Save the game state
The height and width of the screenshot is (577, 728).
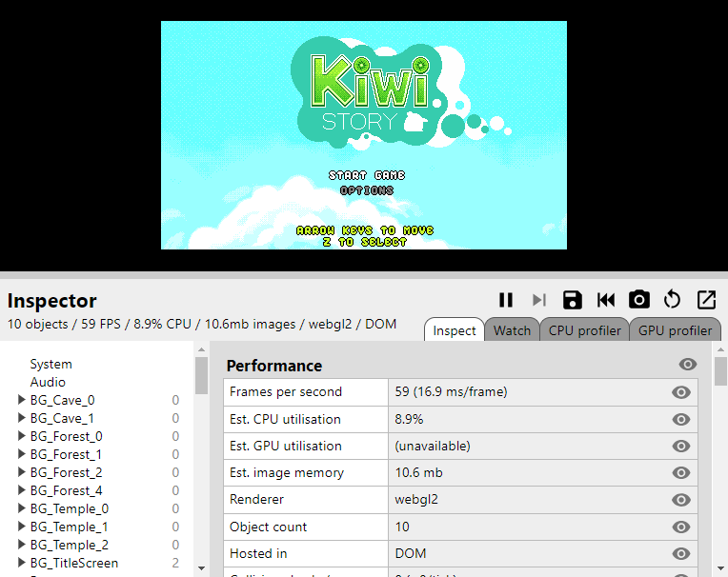point(572,300)
